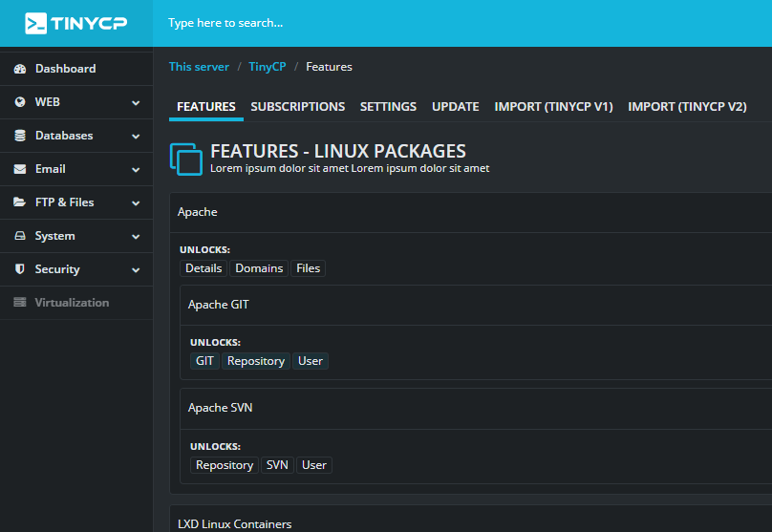This screenshot has width=772, height=532.
Task: Click the Features copy icon beside heading
Action: coord(186,159)
